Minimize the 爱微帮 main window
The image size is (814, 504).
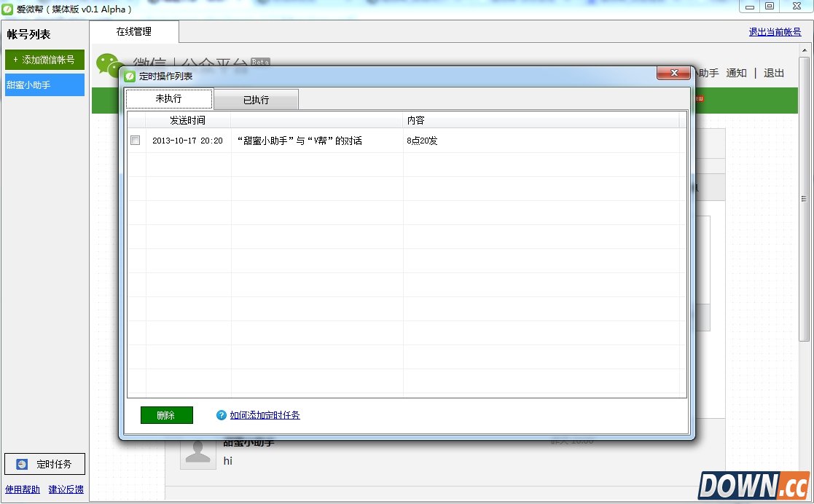[x=749, y=7]
